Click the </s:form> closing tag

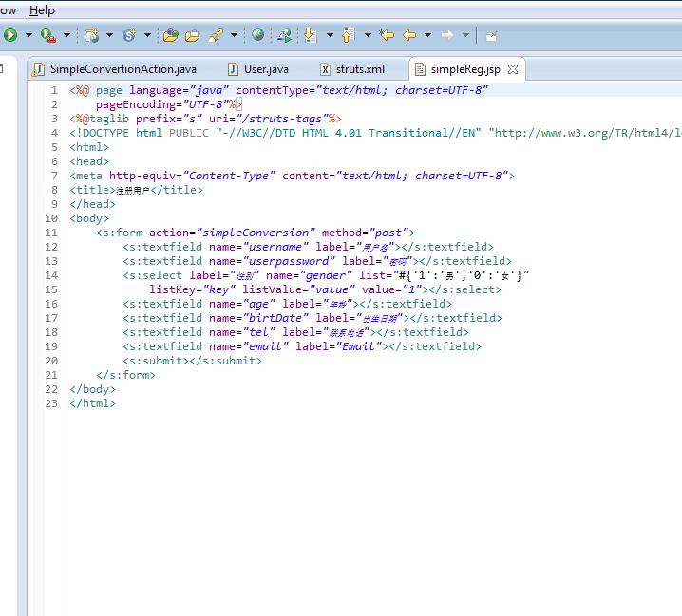pyautogui.click(x=125, y=375)
